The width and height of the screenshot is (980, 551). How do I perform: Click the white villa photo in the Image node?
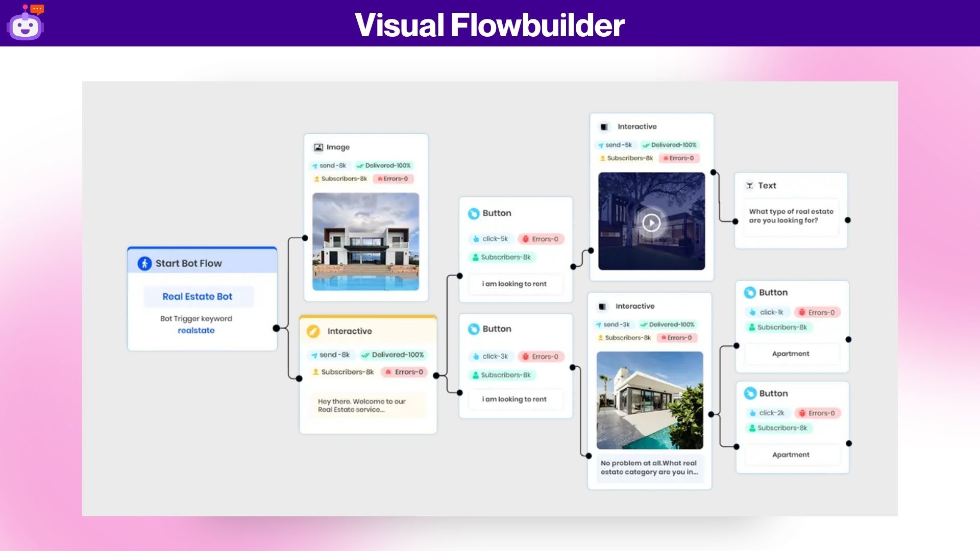coord(365,241)
